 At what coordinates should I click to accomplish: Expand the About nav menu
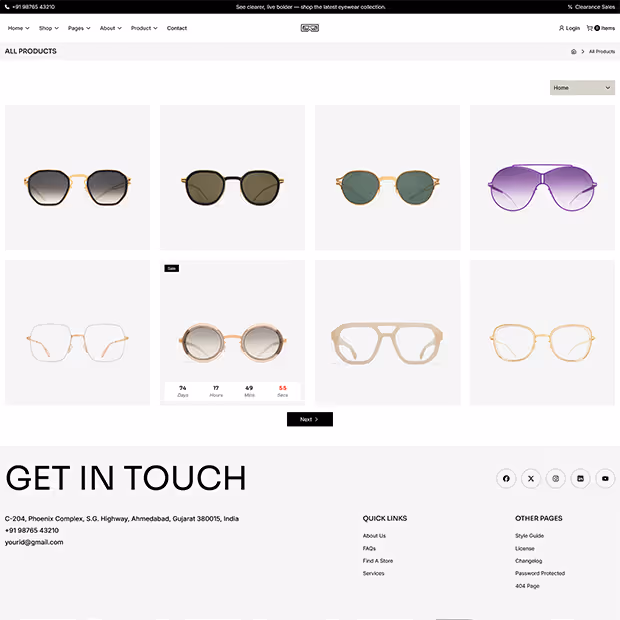(x=111, y=28)
